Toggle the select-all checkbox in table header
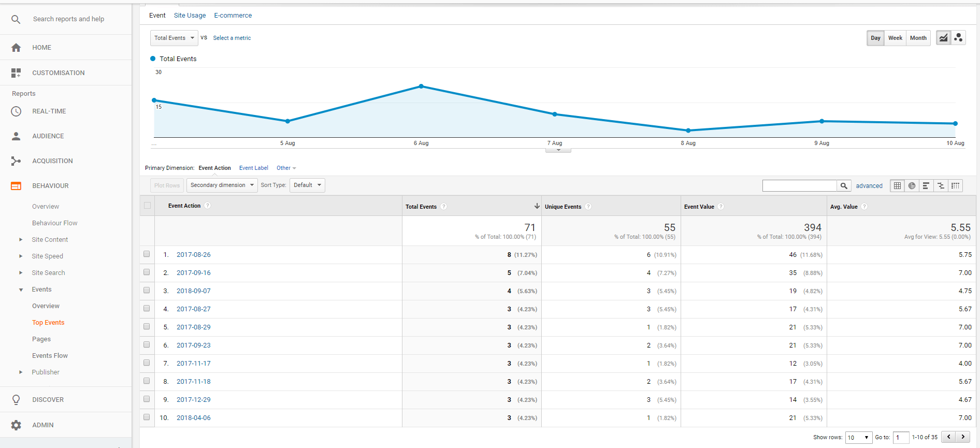Viewport: 980px width, 448px height. tap(148, 206)
